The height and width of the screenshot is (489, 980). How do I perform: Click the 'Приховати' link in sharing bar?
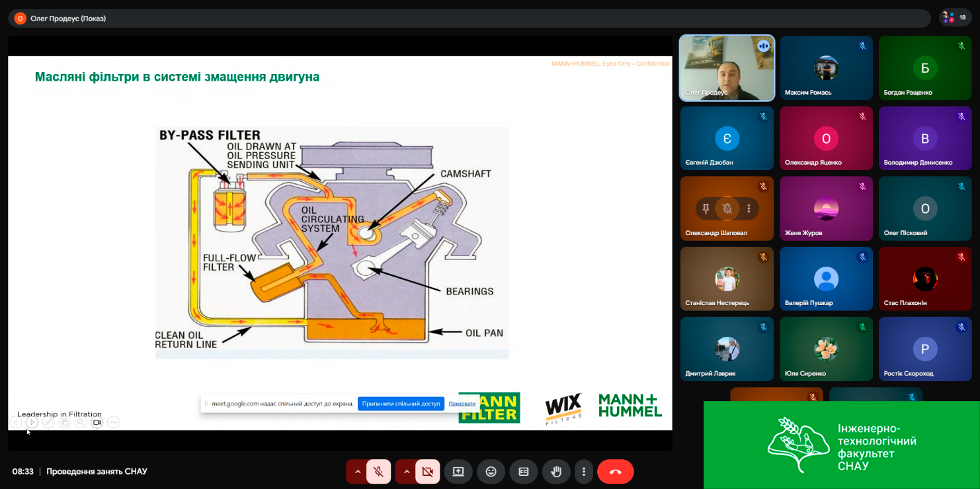click(462, 404)
